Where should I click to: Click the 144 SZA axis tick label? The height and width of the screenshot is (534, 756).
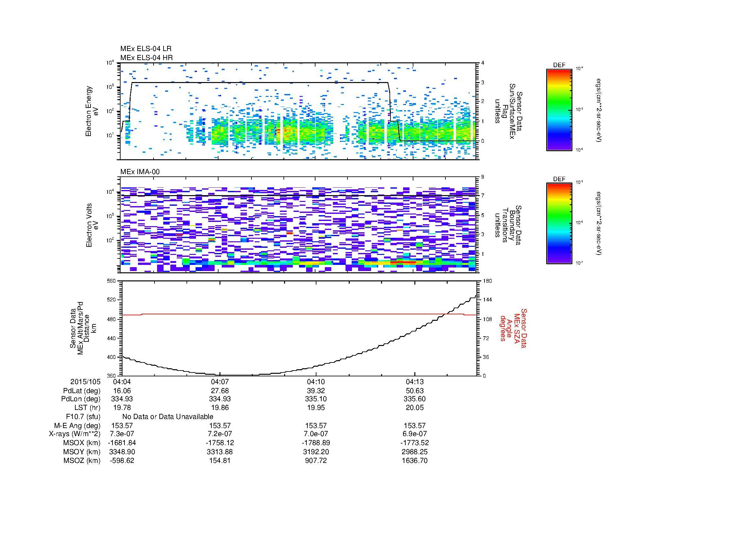pos(487,300)
